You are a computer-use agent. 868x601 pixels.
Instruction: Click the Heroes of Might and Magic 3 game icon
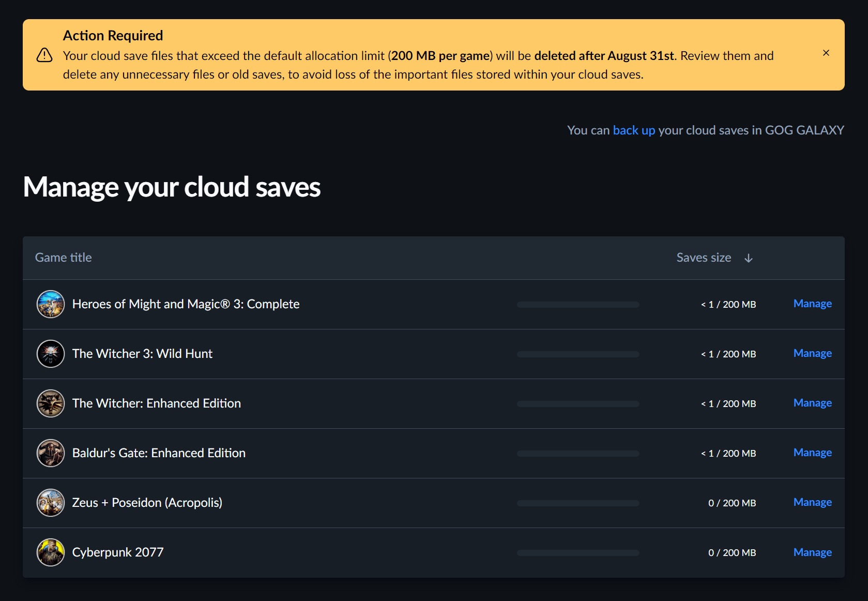[51, 304]
